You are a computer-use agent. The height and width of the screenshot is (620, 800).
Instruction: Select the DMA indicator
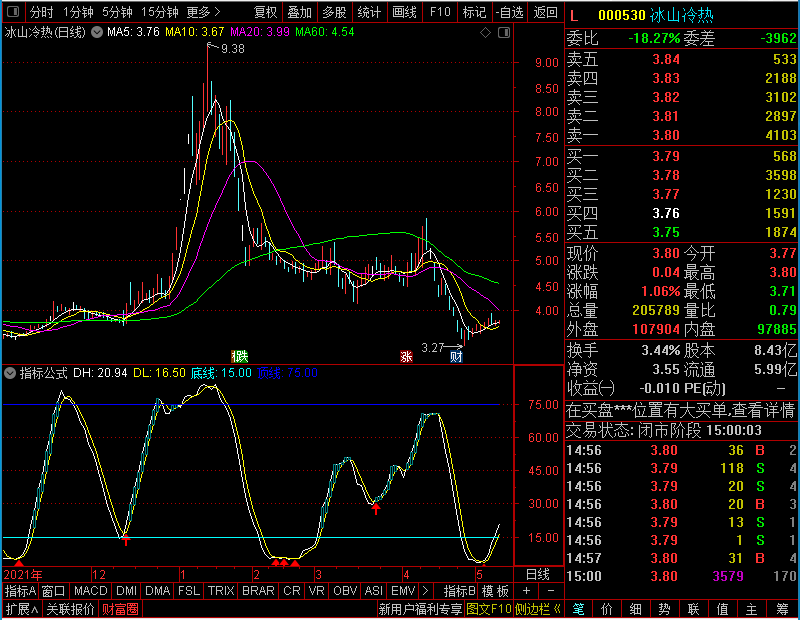(x=157, y=591)
